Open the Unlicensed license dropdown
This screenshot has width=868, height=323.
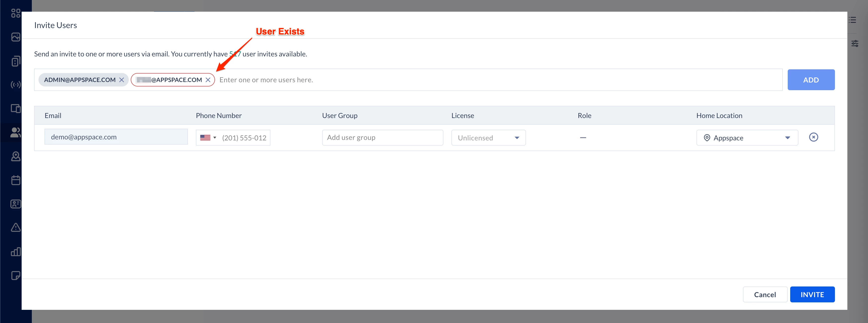tap(488, 138)
